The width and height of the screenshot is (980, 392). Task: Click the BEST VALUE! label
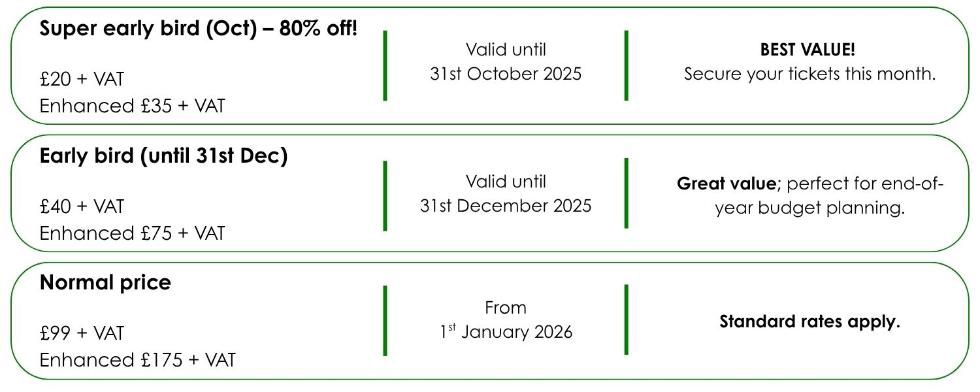[808, 50]
